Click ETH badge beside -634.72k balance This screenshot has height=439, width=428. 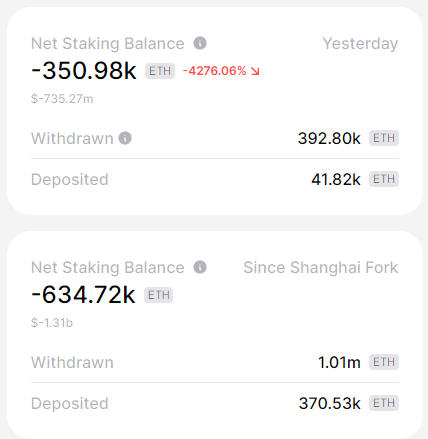(x=159, y=295)
